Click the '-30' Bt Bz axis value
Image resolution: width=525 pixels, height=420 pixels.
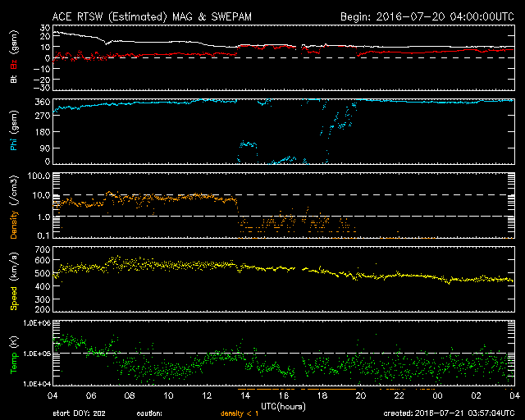(x=42, y=88)
